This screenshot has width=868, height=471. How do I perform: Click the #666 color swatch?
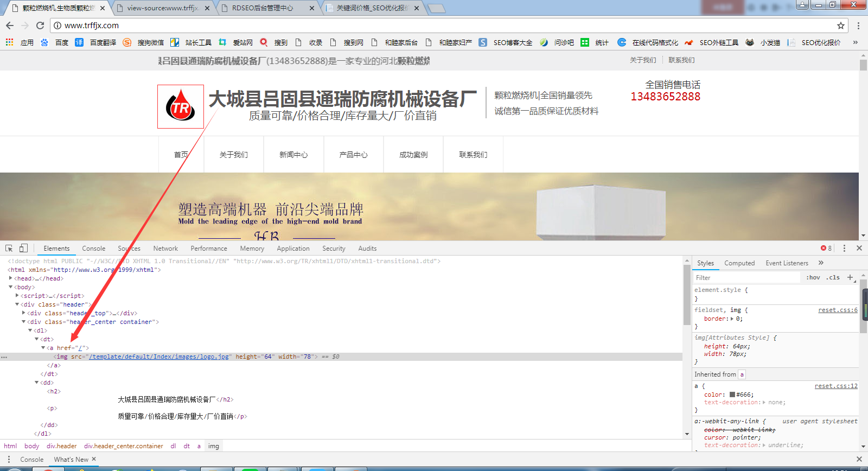tap(732, 394)
